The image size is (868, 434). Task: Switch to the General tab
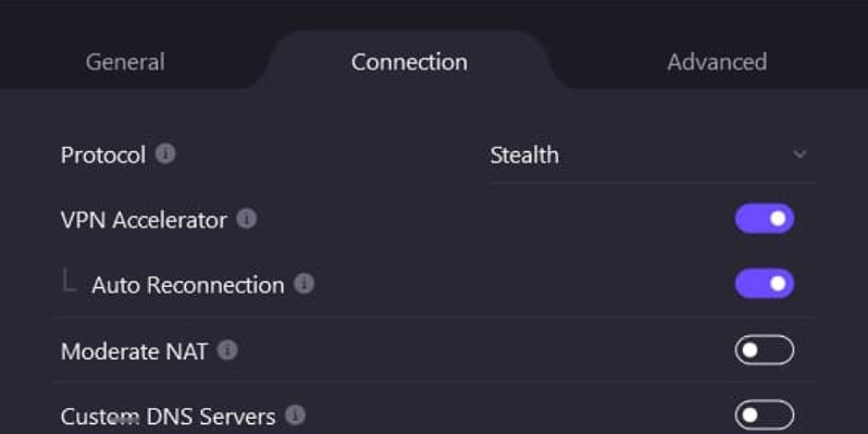(x=125, y=62)
